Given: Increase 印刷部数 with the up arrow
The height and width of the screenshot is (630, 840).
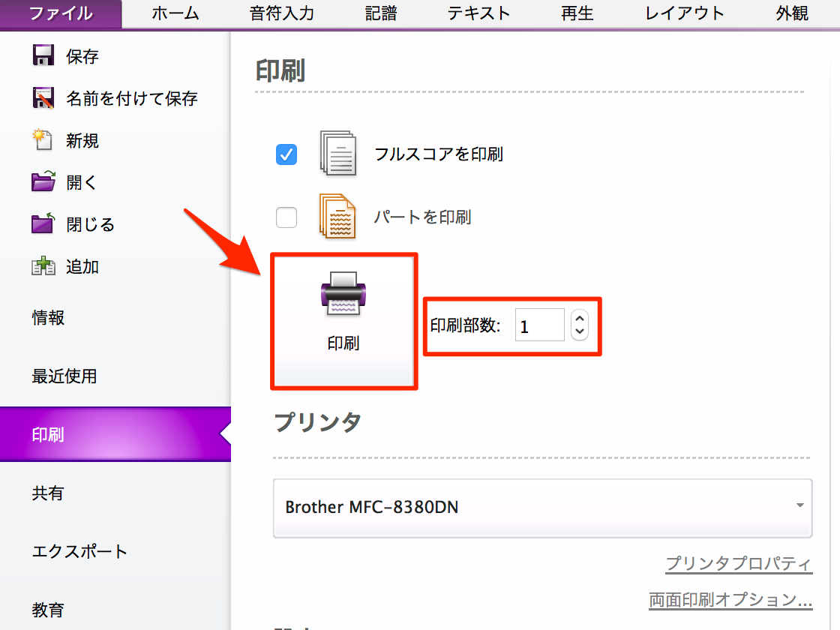Looking at the screenshot, I should (x=580, y=318).
